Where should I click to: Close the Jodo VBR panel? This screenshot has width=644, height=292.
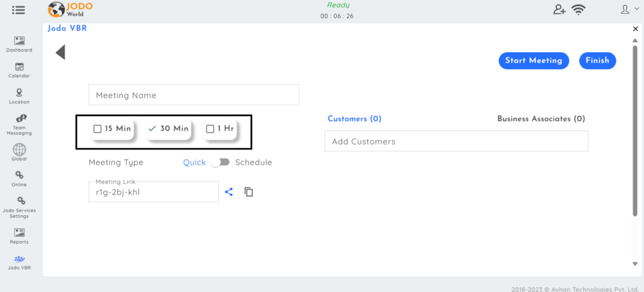(636, 29)
